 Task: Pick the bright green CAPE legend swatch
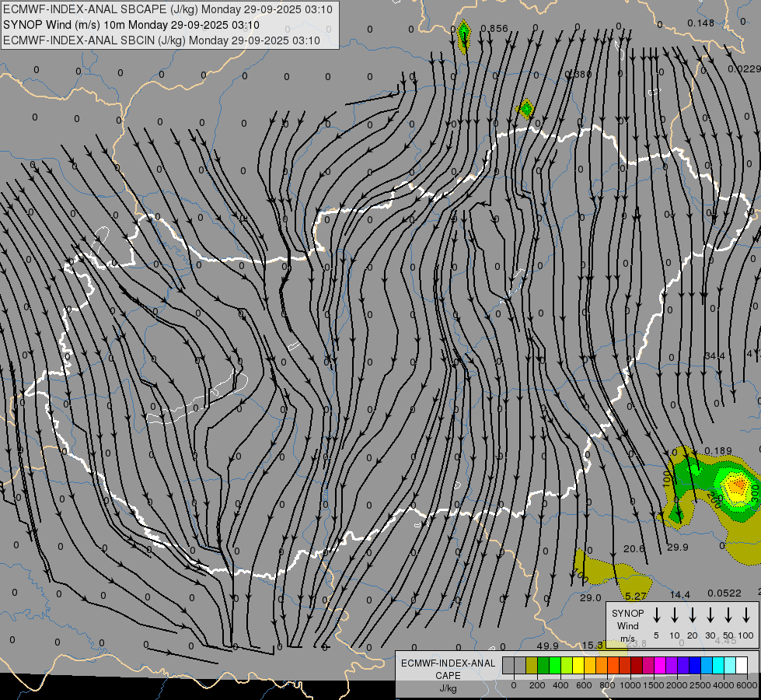pyautogui.click(x=555, y=665)
